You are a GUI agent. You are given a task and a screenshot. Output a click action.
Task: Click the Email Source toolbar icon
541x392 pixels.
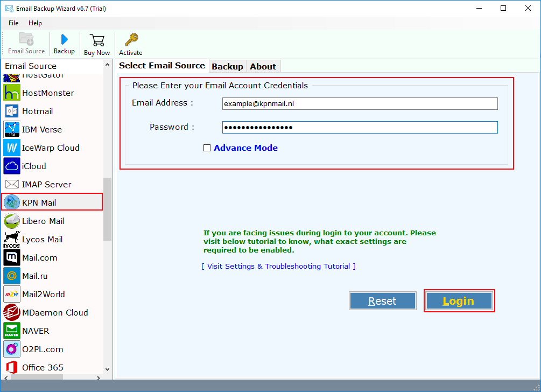click(26, 39)
